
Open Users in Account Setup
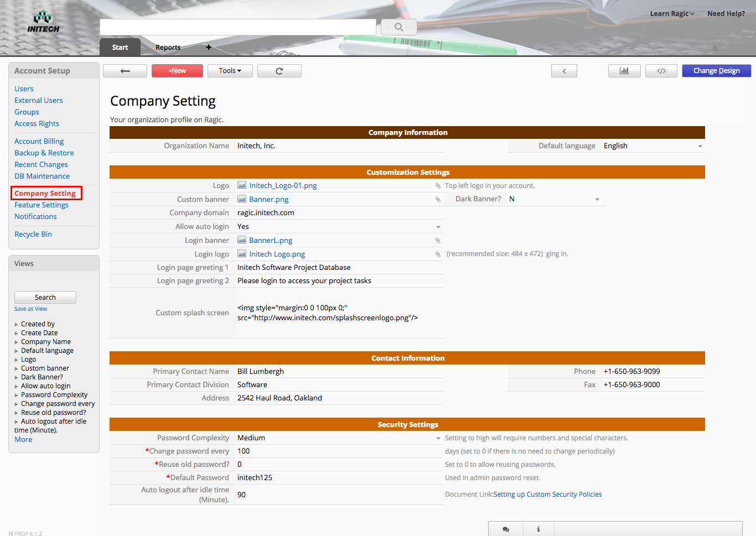pyautogui.click(x=24, y=89)
